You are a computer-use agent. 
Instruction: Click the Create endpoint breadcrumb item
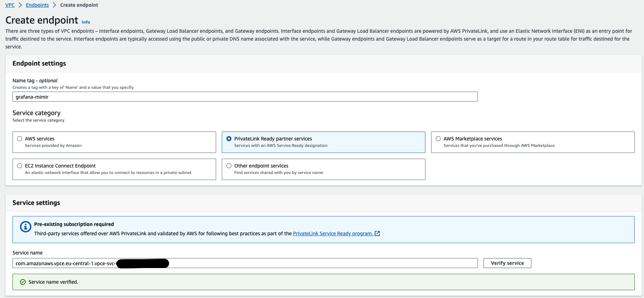(79, 5)
